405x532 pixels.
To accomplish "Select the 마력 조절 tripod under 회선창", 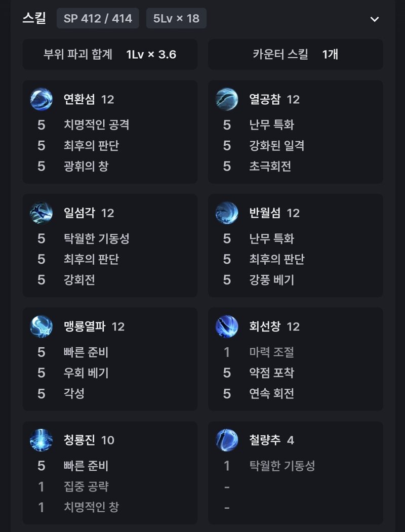I will [x=272, y=352].
